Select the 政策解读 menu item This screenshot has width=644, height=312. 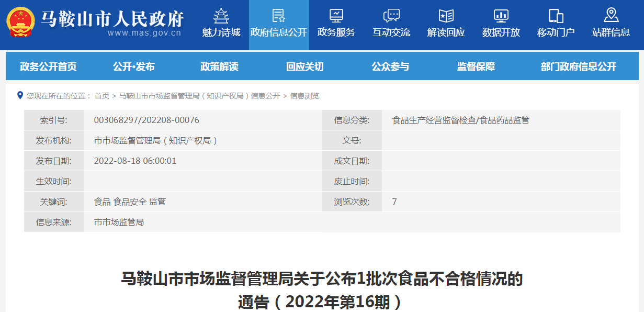pos(219,66)
